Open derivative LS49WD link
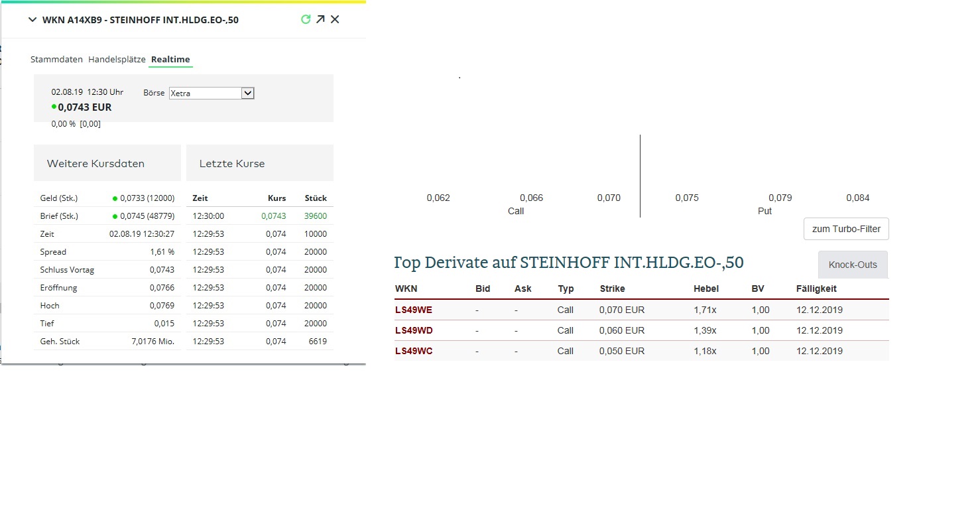 [414, 330]
